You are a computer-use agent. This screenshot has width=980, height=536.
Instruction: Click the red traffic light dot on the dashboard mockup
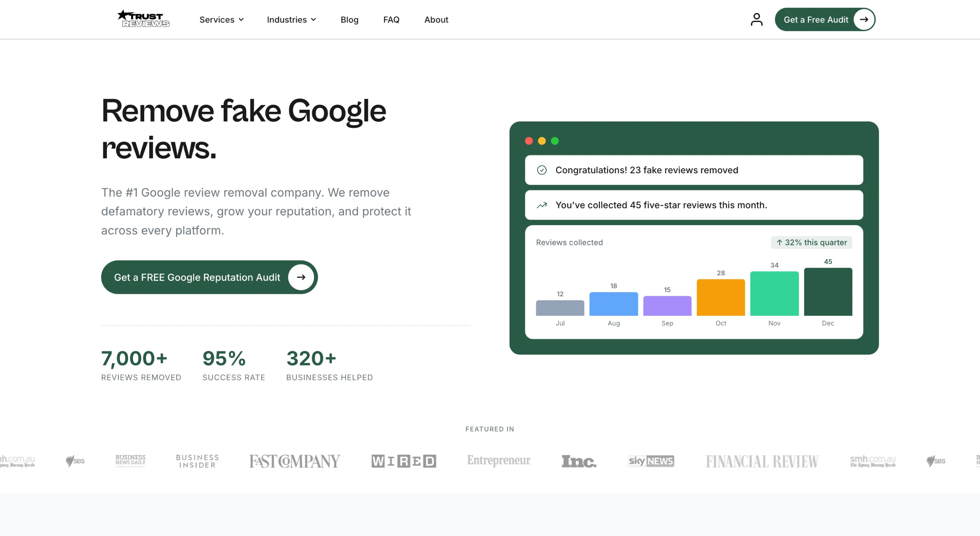coord(528,140)
